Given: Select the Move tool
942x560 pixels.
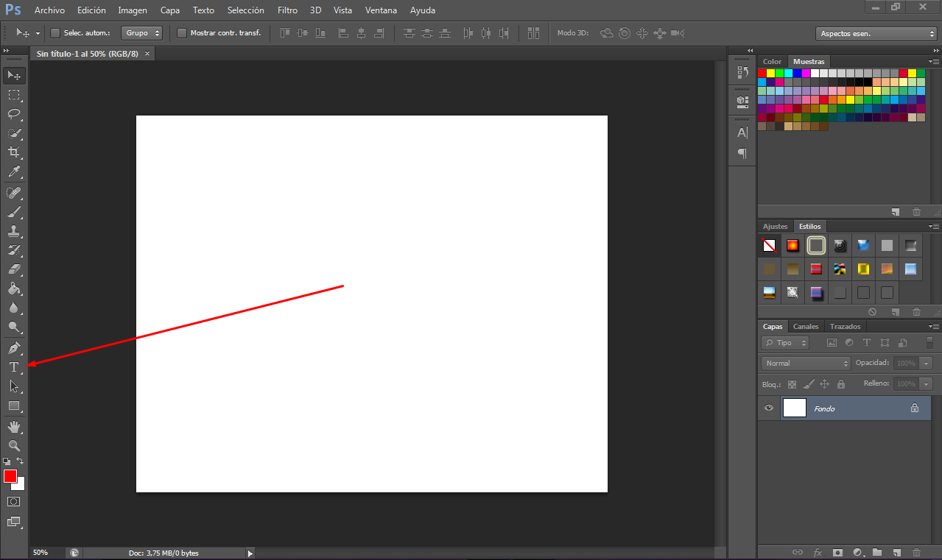Looking at the screenshot, I should tap(14, 75).
